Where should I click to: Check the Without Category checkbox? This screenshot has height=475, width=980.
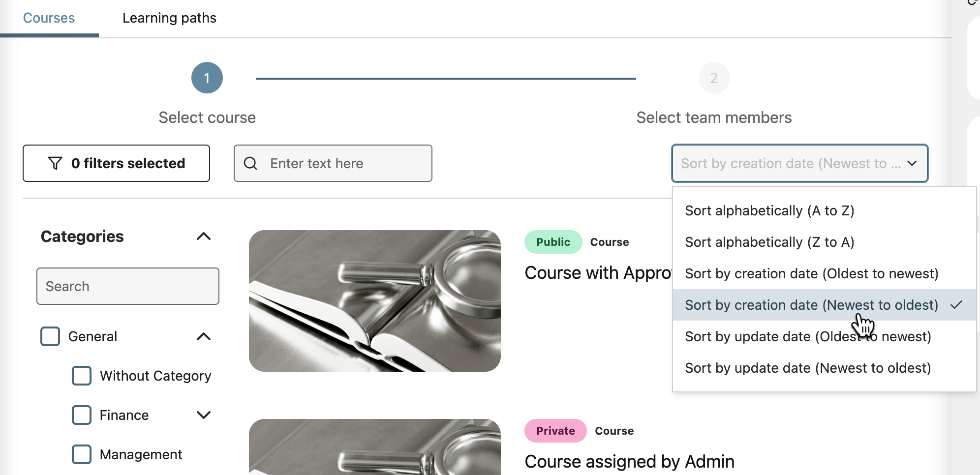coord(82,376)
